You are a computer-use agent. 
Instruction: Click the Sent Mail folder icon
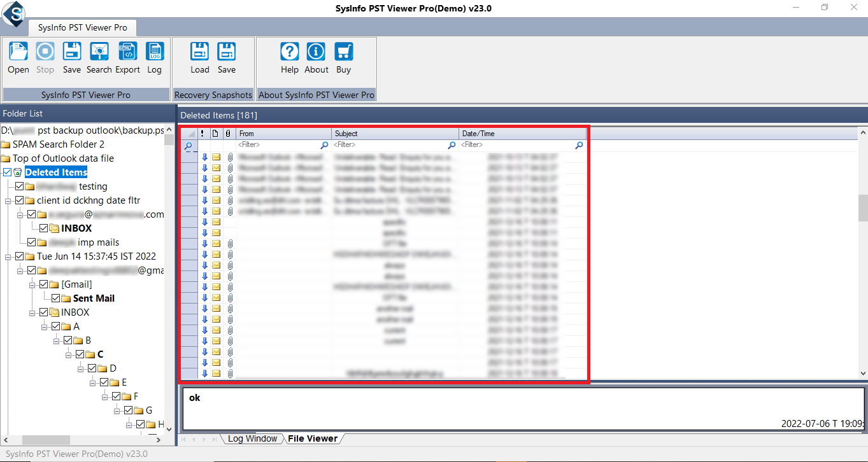[x=67, y=298]
